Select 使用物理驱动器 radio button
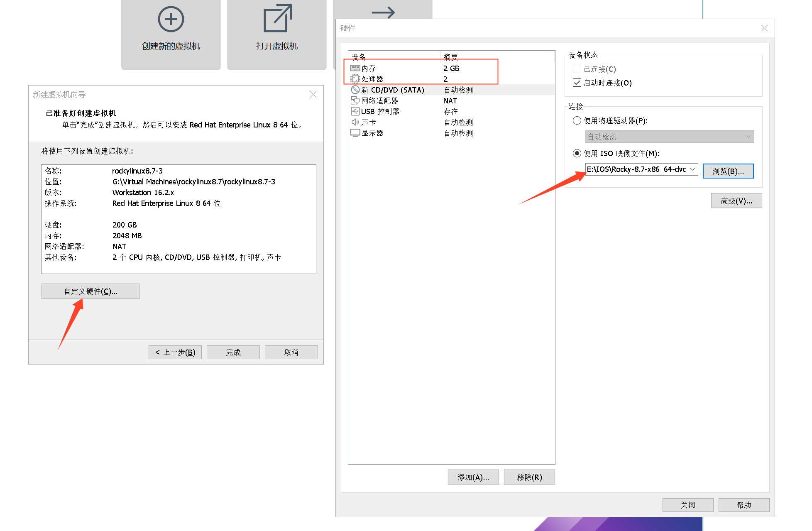 point(577,120)
